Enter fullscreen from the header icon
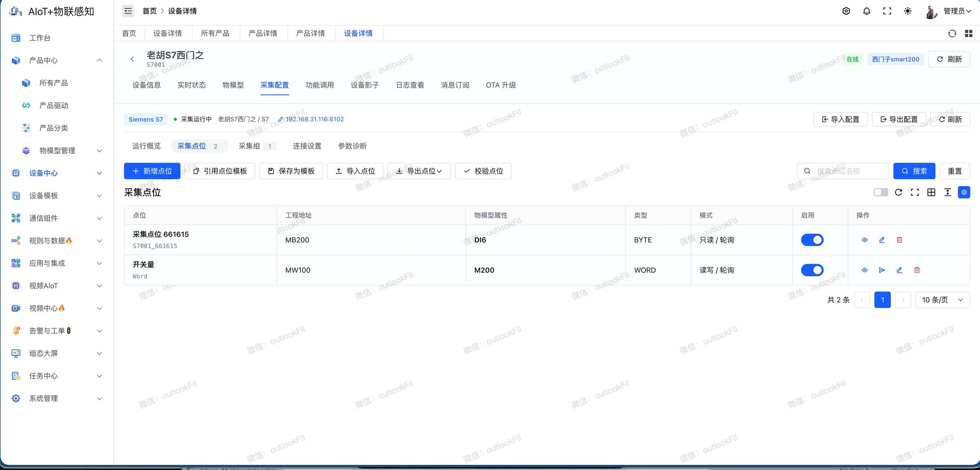980x470 pixels. click(x=887, y=11)
